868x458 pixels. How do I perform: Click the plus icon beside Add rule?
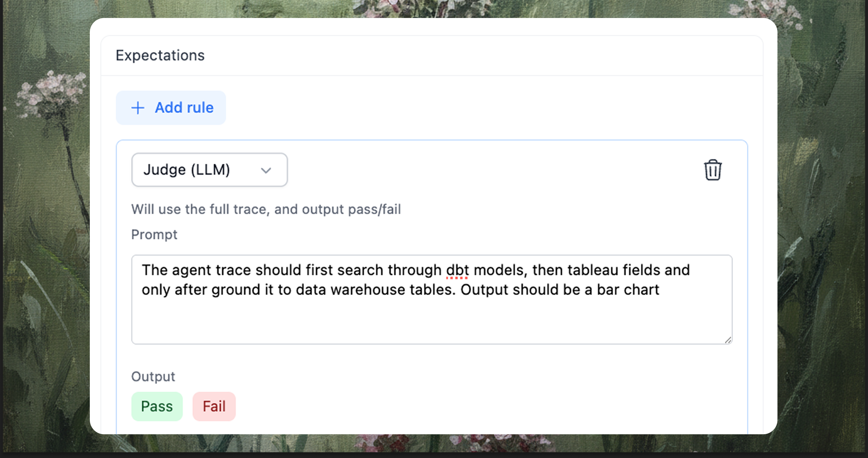pyautogui.click(x=138, y=108)
